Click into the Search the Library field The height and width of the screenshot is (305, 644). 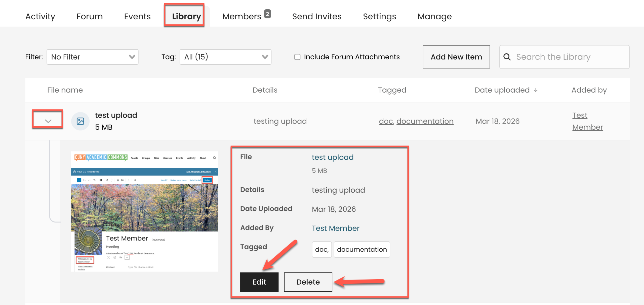(x=565, y=57)
